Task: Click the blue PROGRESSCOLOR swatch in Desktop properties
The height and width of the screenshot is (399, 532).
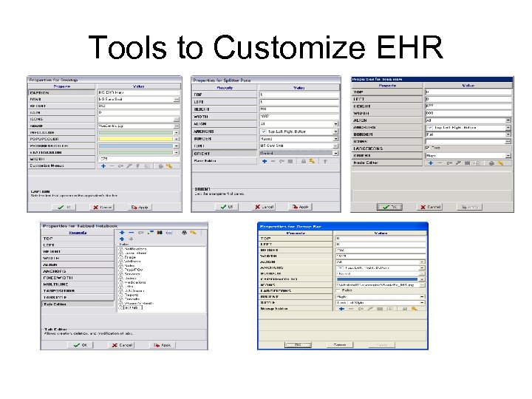Action: click(x=136, y=146)
